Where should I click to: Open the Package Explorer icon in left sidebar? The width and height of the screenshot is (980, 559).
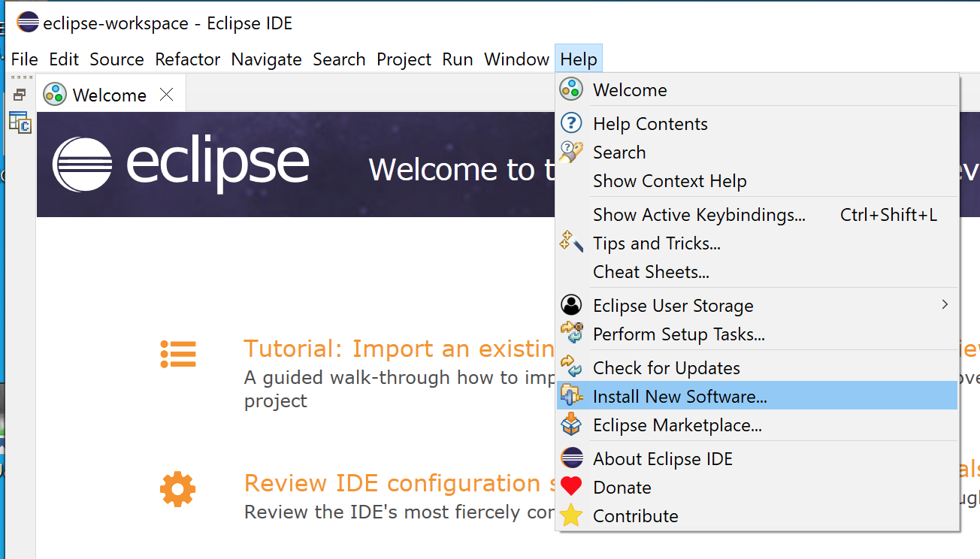coord(20,122)
